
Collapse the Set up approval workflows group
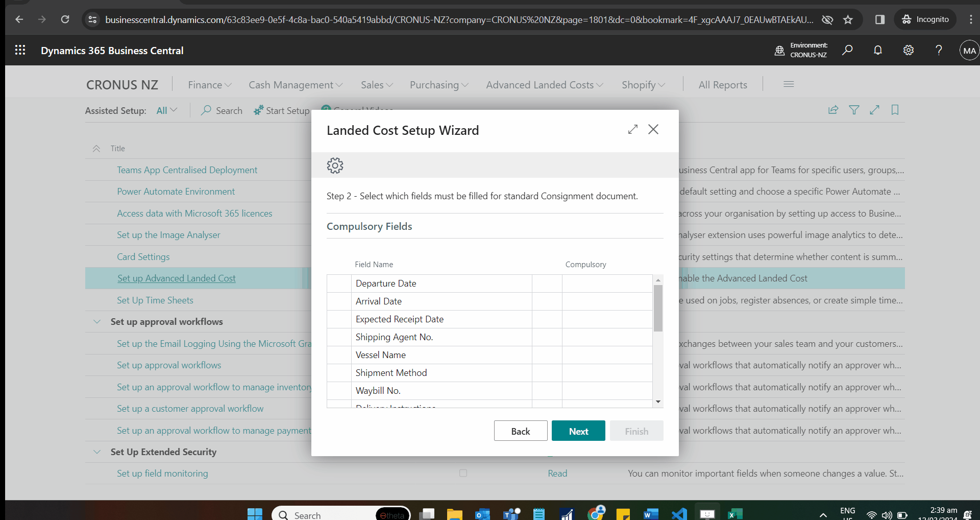[97, 321]
